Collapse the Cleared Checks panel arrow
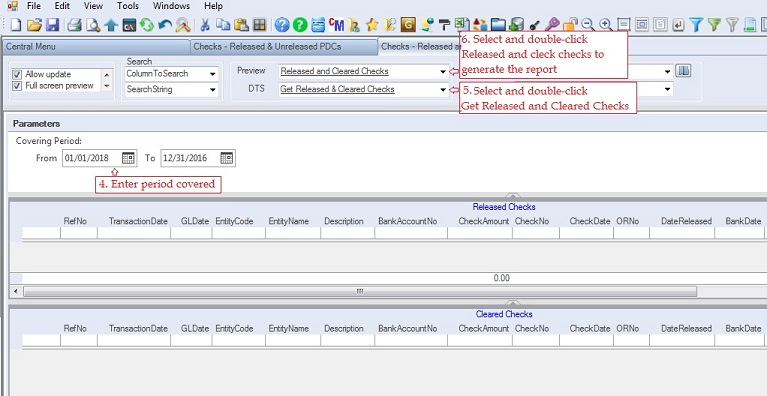Viewport: 767px width, 396px height. [x=512, y=303]
